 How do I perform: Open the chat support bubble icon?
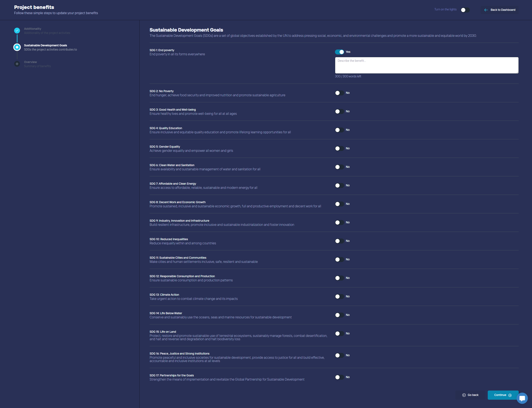pyautogui.click(x=522, y=398)
